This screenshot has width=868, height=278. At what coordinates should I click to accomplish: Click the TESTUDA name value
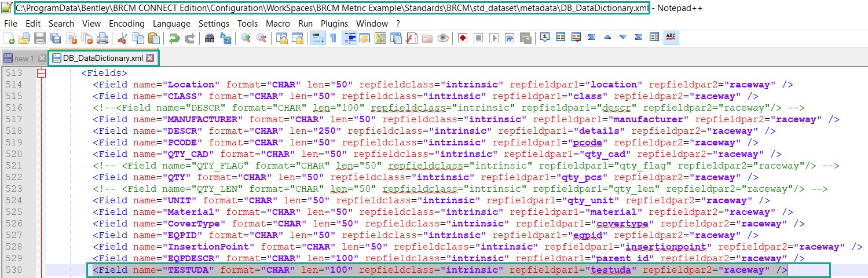(188, 270)
